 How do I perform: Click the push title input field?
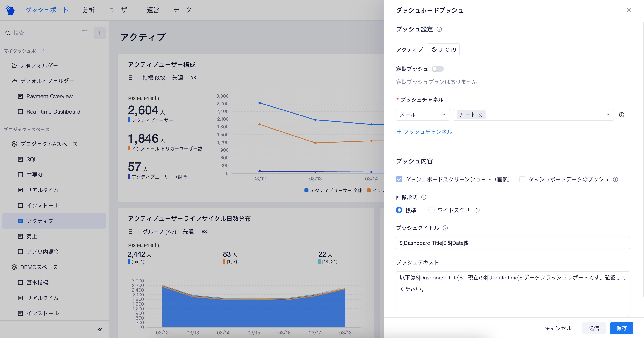pos(513,243)
